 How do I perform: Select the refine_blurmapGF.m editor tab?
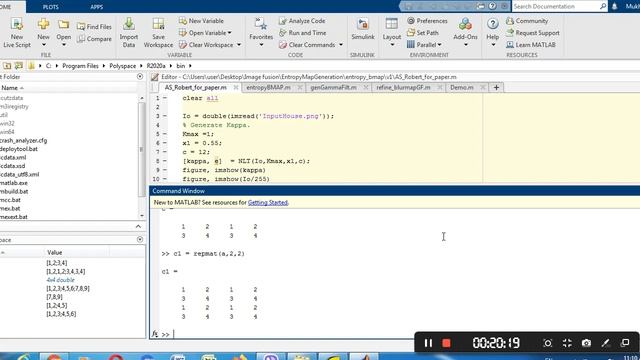click(x=403, y=87)
